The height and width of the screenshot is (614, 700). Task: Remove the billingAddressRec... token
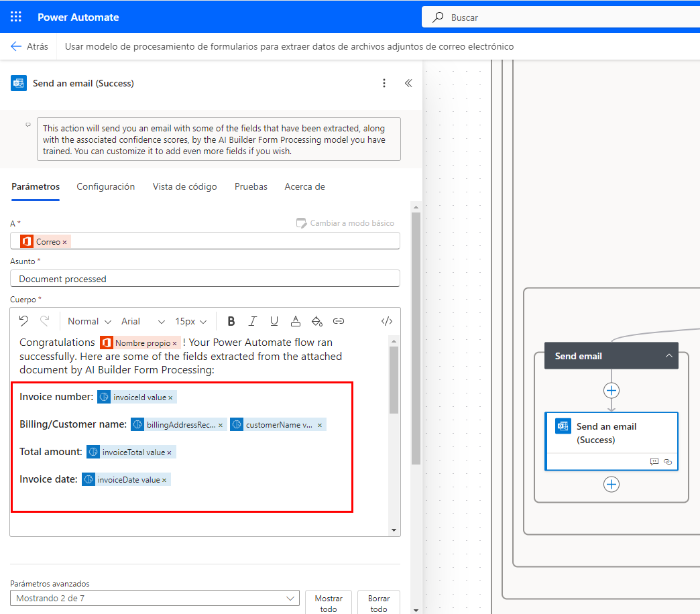(x=221, y=426)
